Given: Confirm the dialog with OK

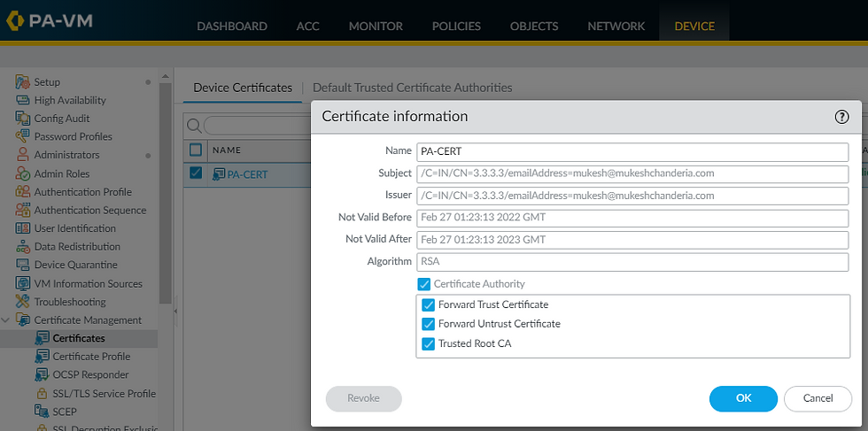Looking at the screenshot, I should (743, 398).
